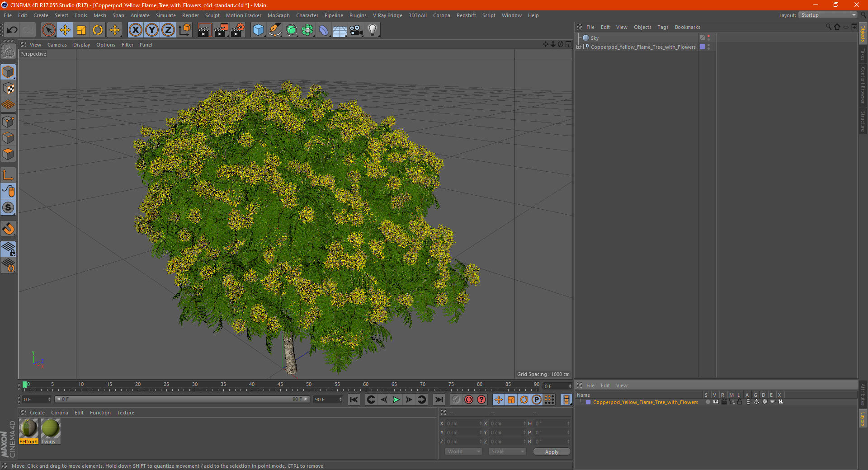Click frame 45 on the timeline

280,385
